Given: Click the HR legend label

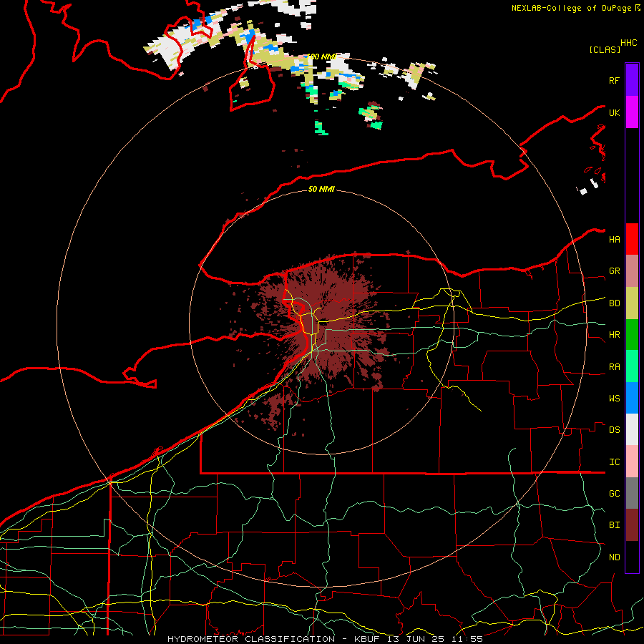Looking at the screenshot, I should point(615,335).
